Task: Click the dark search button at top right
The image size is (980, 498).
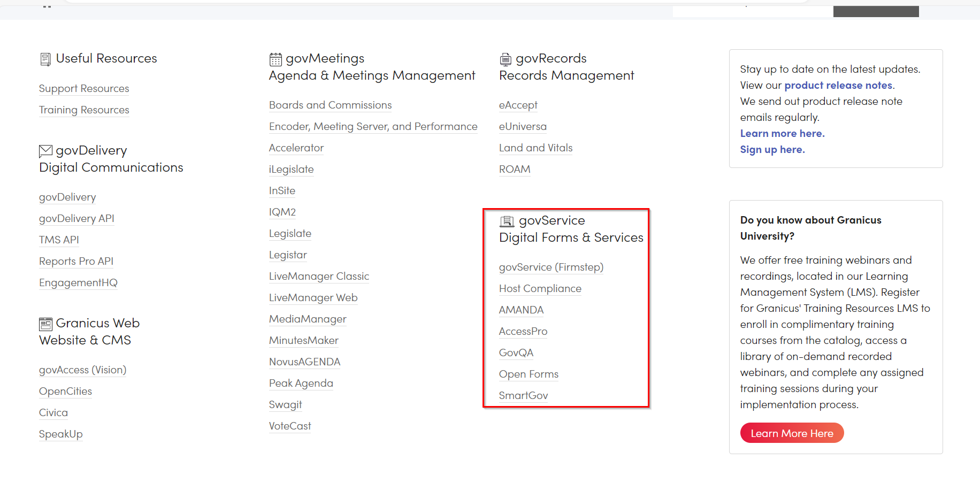Action: point(876,11)
